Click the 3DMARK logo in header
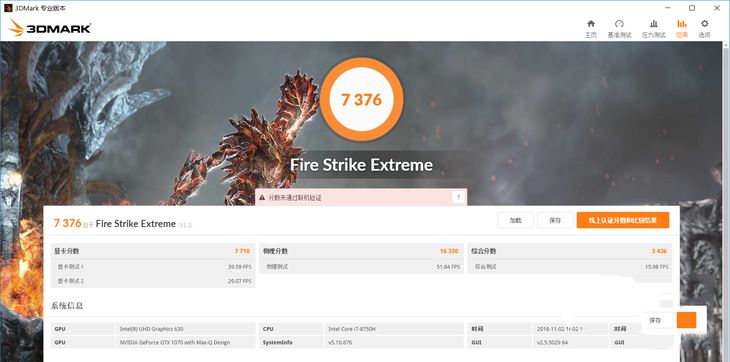Viewport: 730px width, 362px height. 50,28
